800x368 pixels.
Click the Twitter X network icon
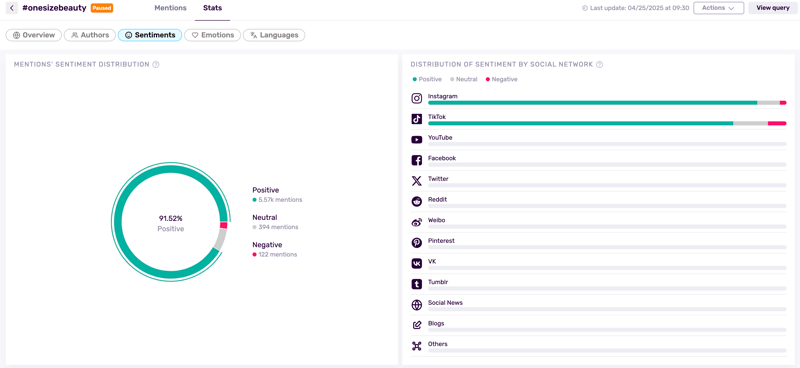[417, 181]
